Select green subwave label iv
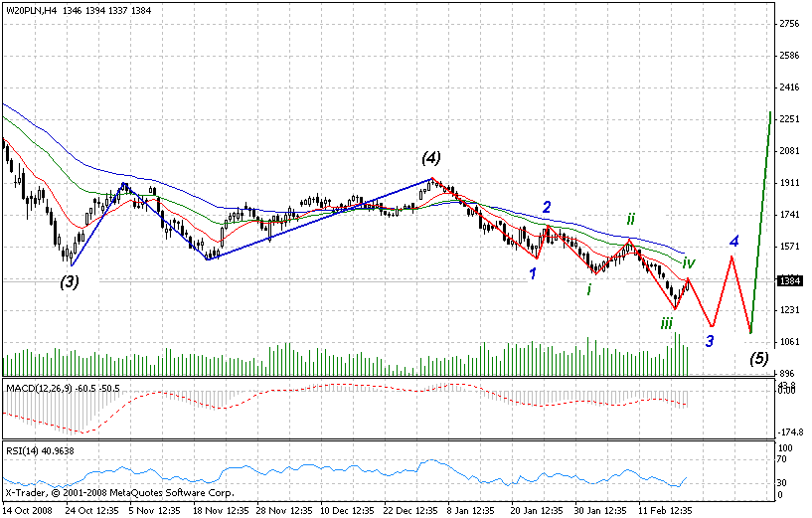This screenshot has width=812, height=518. [x=688, y=263]
